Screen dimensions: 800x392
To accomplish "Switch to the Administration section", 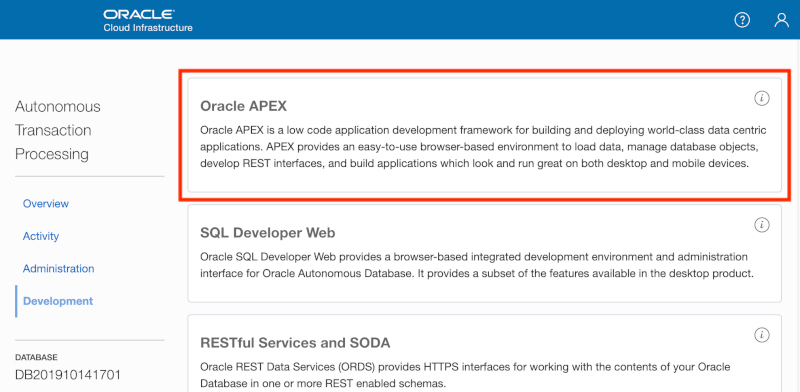I will 59,268.
